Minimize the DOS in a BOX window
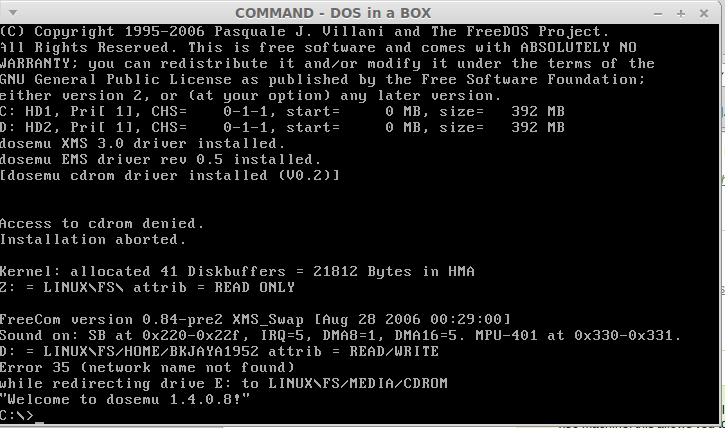 (658, 14)
